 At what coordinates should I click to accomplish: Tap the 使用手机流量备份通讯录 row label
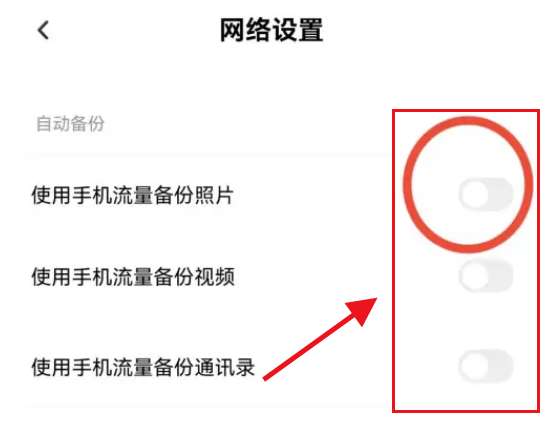coord(143,367)
